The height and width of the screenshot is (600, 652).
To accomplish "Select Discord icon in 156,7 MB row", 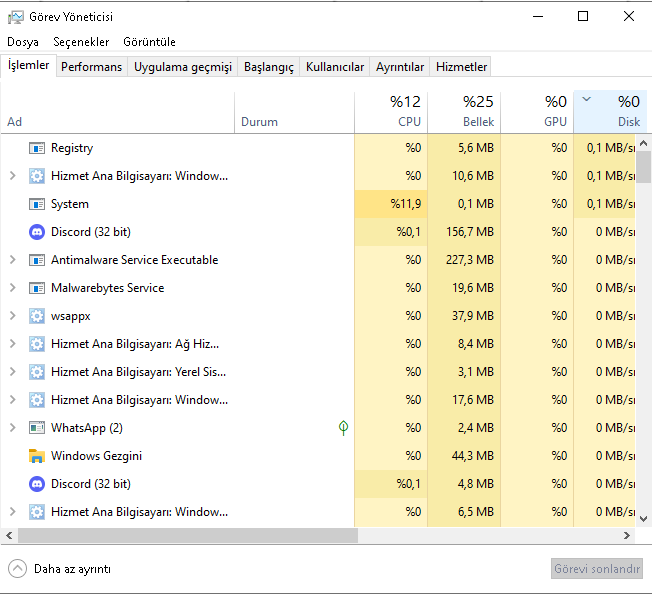I will [x=37, y=232].
